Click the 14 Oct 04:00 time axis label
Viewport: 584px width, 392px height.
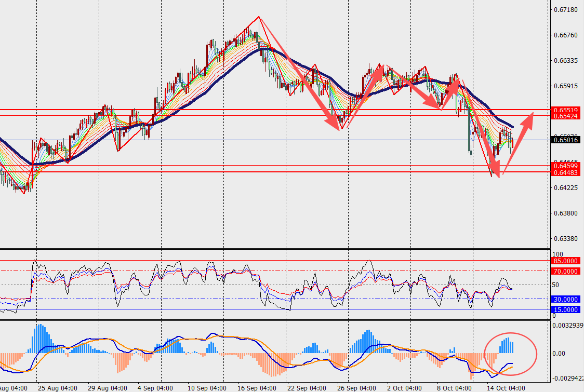[x=506, y=388]
